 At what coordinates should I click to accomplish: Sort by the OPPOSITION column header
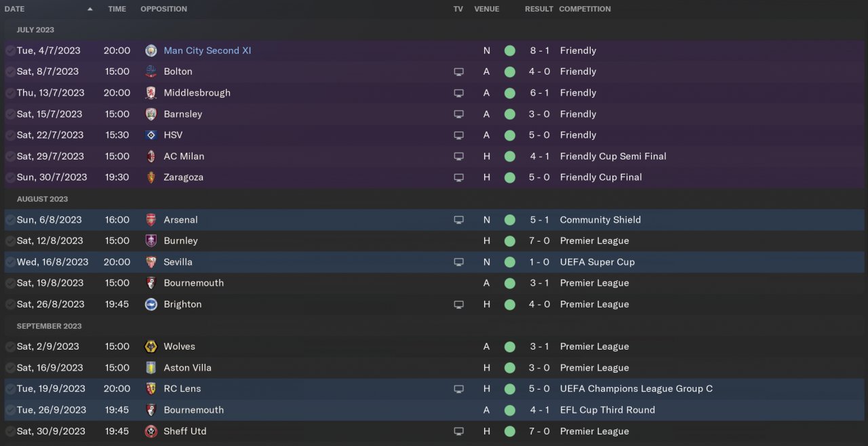pyautogui.click(x=163, y=10)
